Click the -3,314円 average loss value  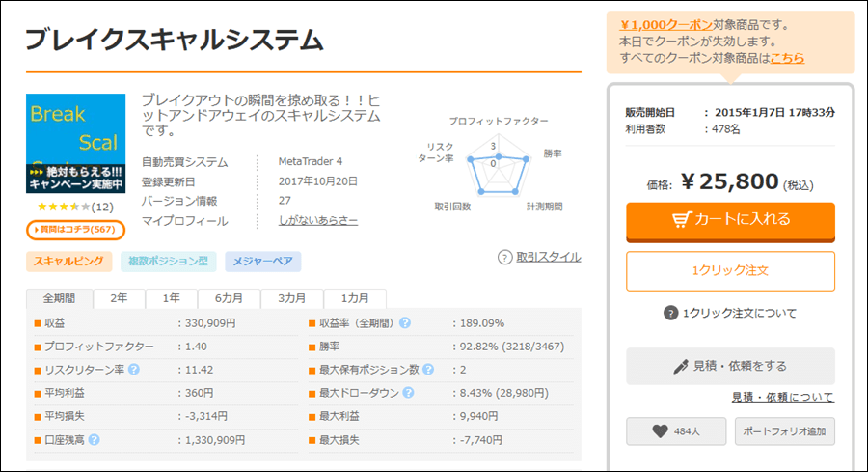click(x=206, y=416)
